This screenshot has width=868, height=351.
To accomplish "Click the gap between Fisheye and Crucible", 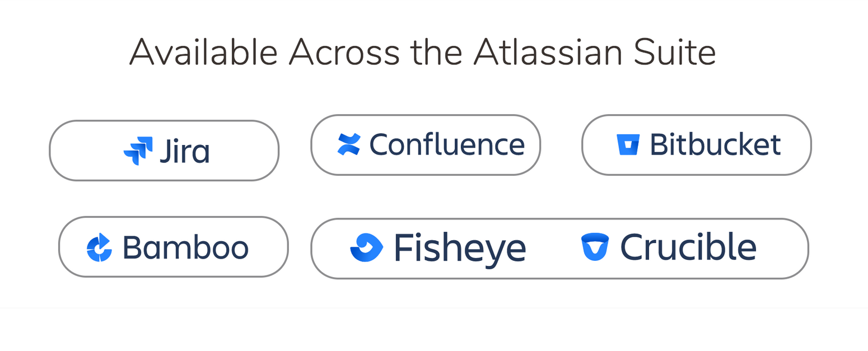I will click(x=553, y=248).
